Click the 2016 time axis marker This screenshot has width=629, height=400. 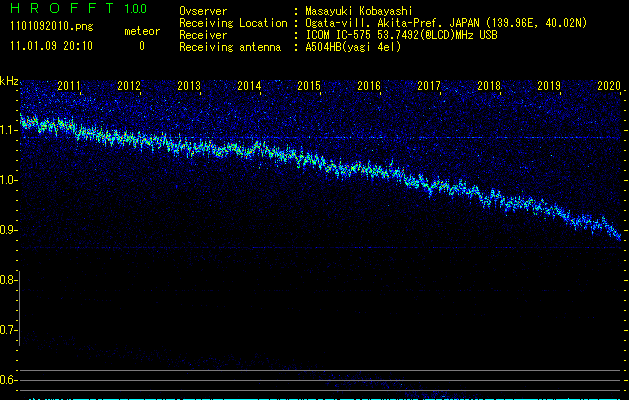[369, 86]
